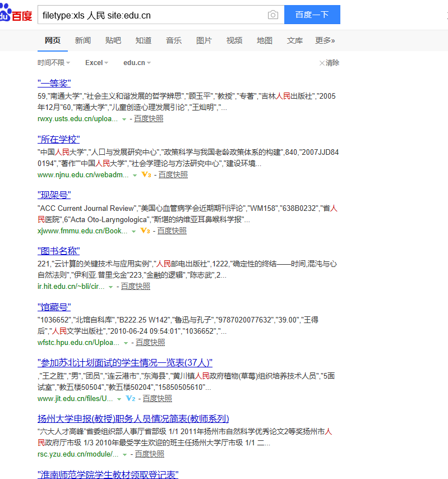Image resolution: width=448 pixels, height=479 pixels.
Task: Expand the edu.cn site filter dropdown
Action: 137,63
